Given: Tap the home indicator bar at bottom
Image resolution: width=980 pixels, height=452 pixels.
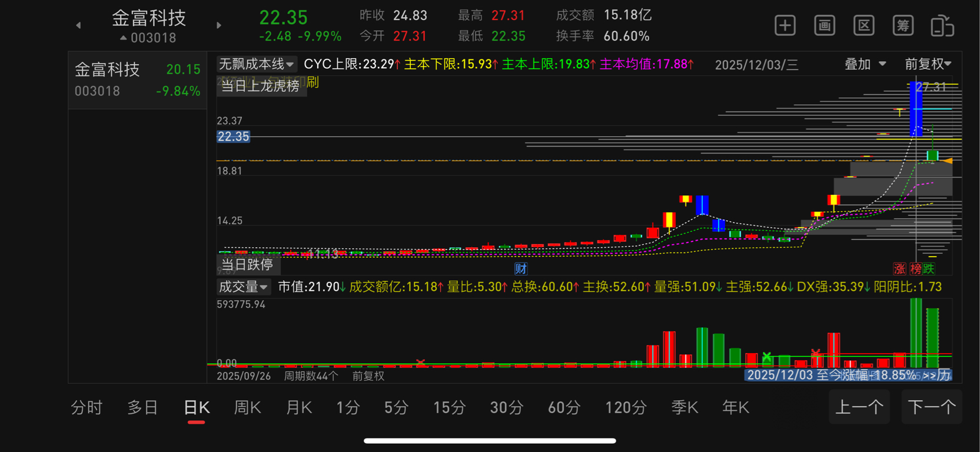Looking at the screenshot, I should [x=490, y=441].
